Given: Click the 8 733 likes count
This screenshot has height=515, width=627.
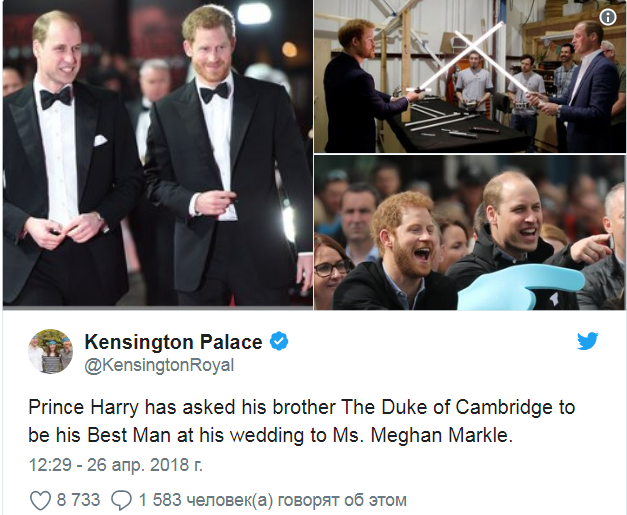Looking at the screenshot, I should coord(79,499).
